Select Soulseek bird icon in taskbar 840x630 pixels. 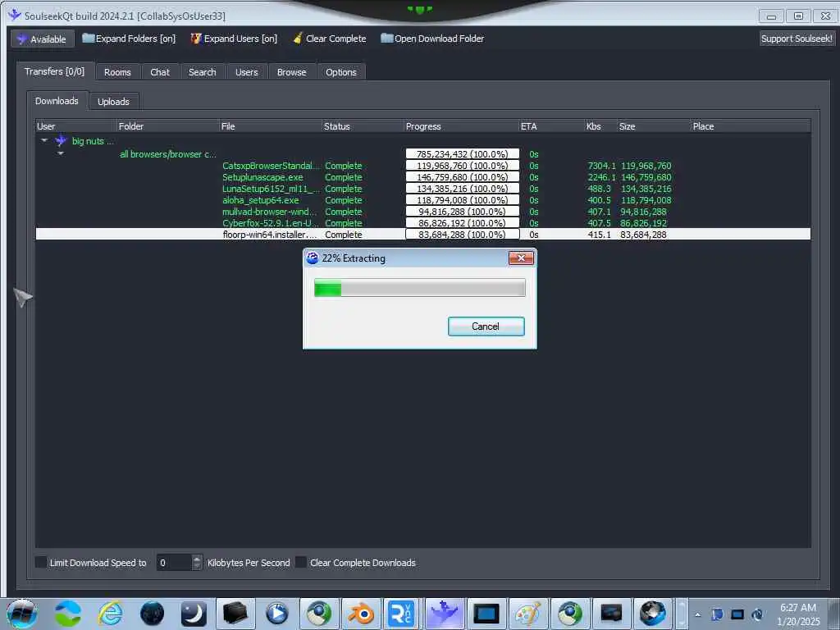click(444, 614)
